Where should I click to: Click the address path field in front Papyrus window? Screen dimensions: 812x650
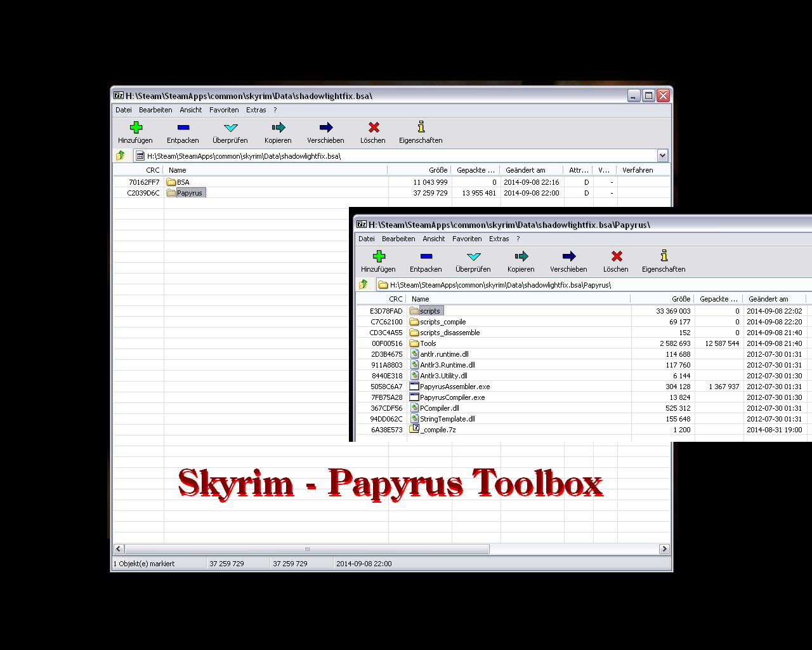click(x=593, y=284)
